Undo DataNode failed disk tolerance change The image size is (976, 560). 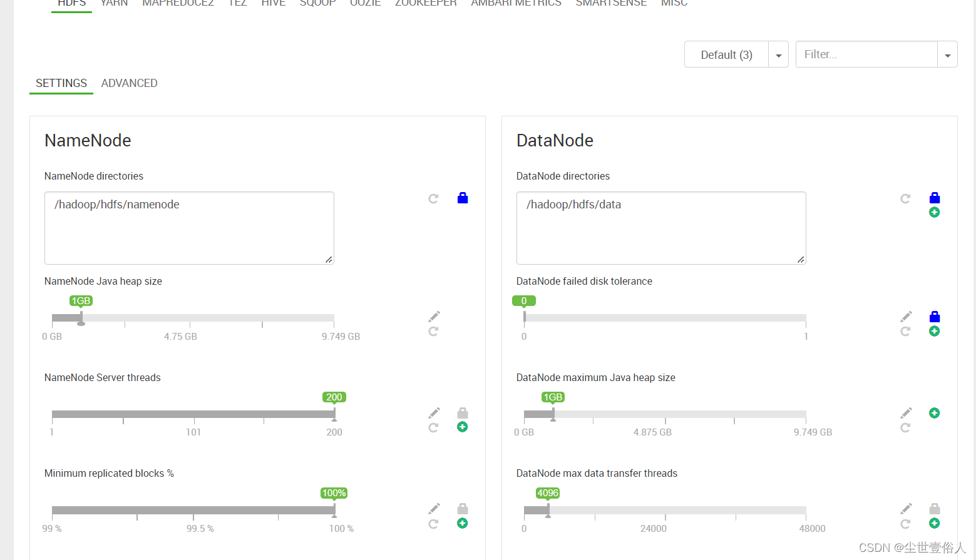click(x=905, y=331)
